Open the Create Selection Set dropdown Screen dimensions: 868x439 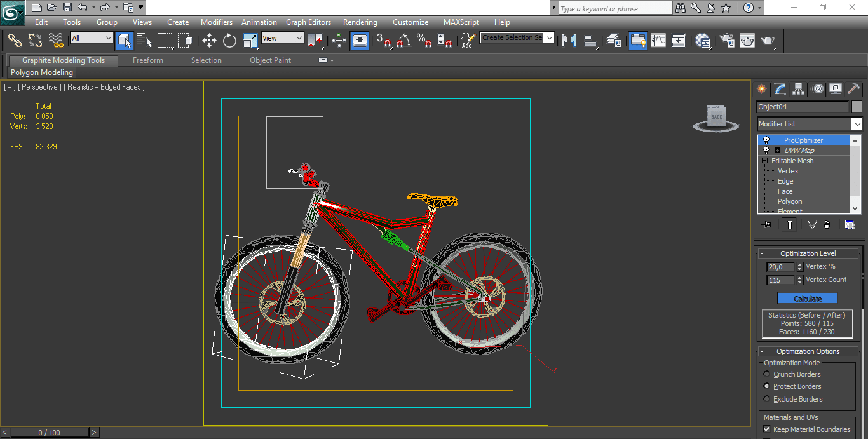[549, 37]
